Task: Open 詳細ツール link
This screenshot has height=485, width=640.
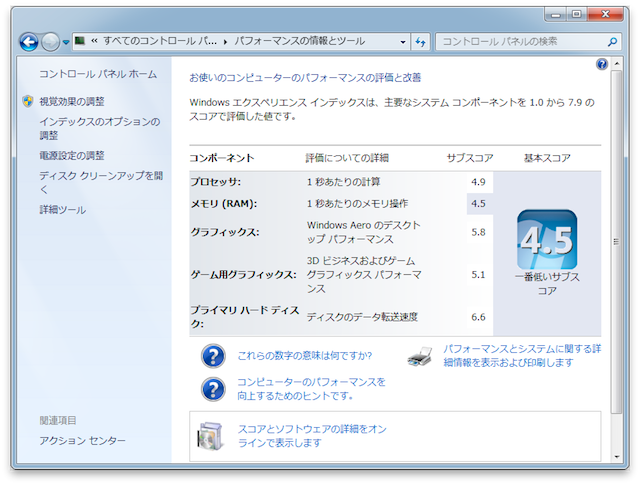Action: click(x=62, y=210)
